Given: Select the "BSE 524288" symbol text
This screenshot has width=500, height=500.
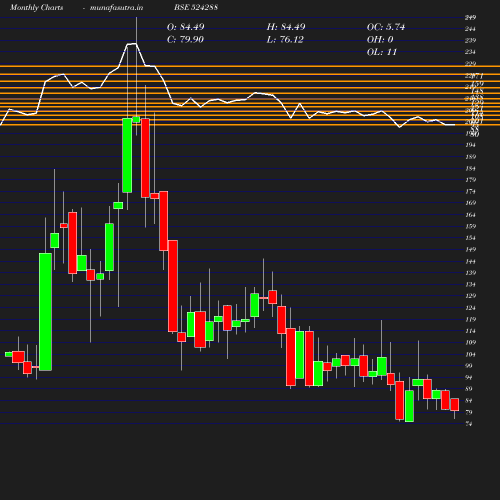Looking at the screenshot, I should 196,7.
